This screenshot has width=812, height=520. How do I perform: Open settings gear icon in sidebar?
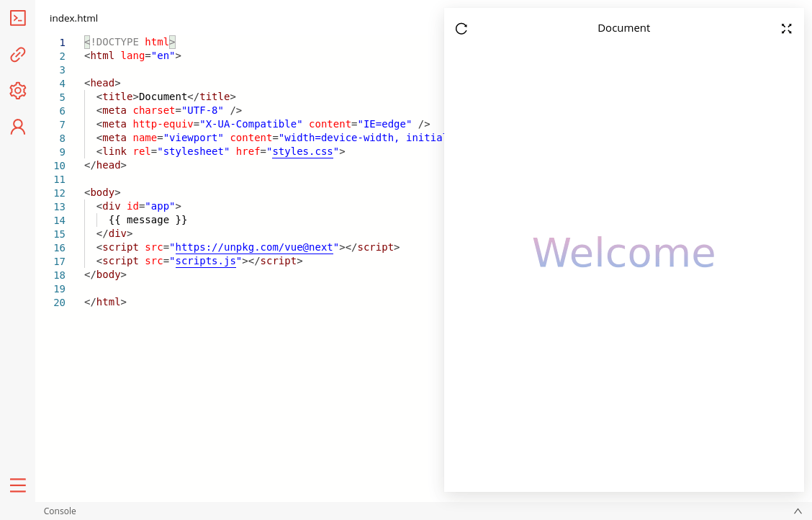click(x=17, y=91)
